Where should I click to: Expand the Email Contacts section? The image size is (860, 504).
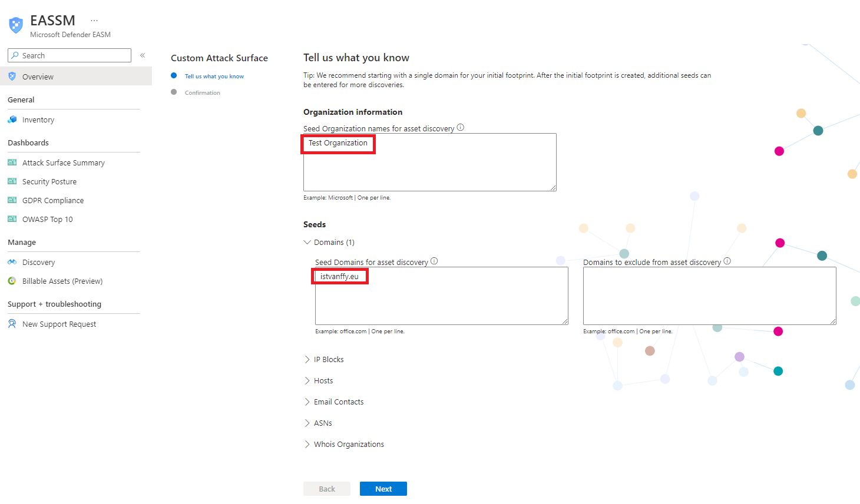click(307, 402)
